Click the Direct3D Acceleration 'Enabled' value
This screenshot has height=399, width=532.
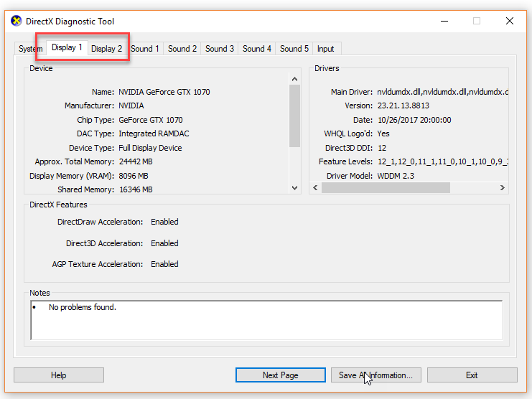[164, 243]
